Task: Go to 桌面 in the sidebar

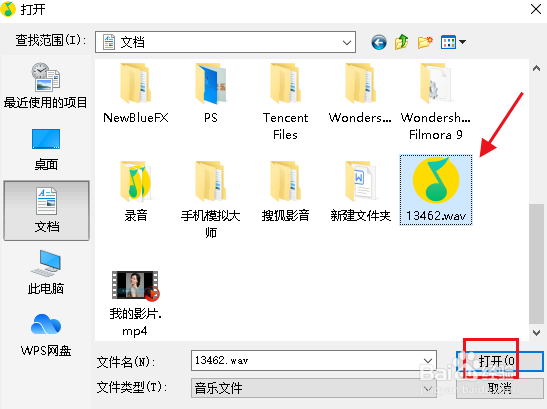Action: [x=46, y=149]
